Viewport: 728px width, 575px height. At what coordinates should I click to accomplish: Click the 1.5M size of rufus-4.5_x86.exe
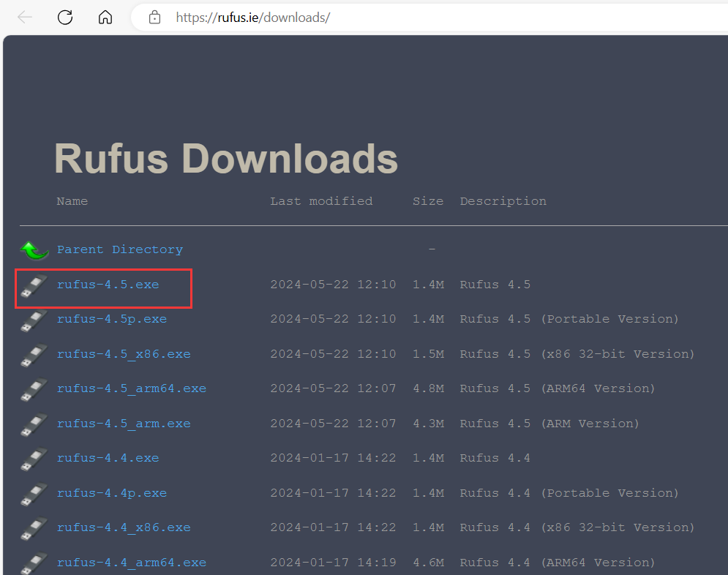(x=428, y=354)
